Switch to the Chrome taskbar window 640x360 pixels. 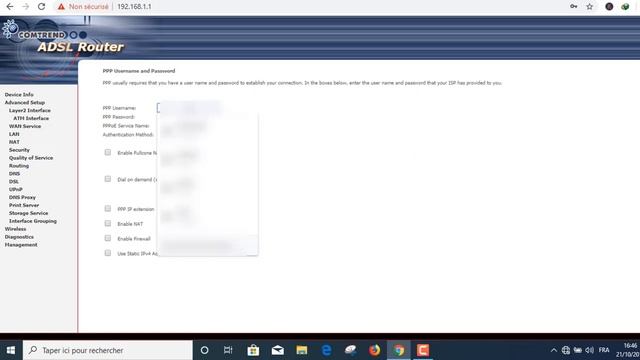tap(399, 350)
